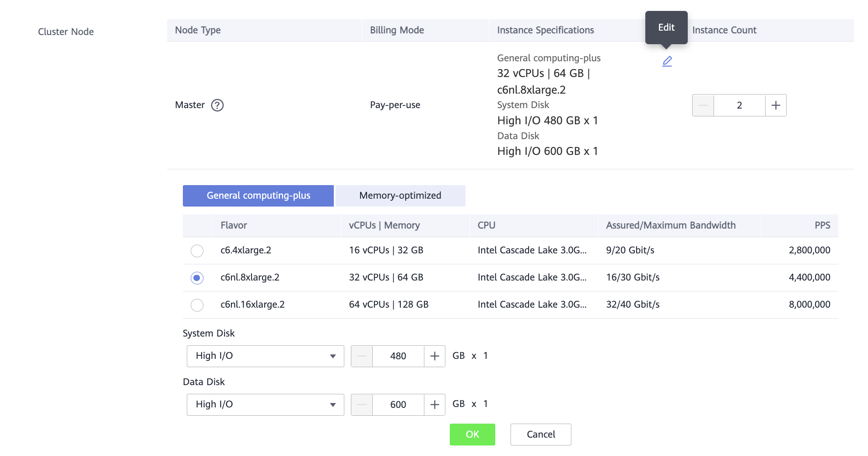Select the c6nl.8xlarge.2 flavor radio button

pyautogui.click(x=197, y=278)
